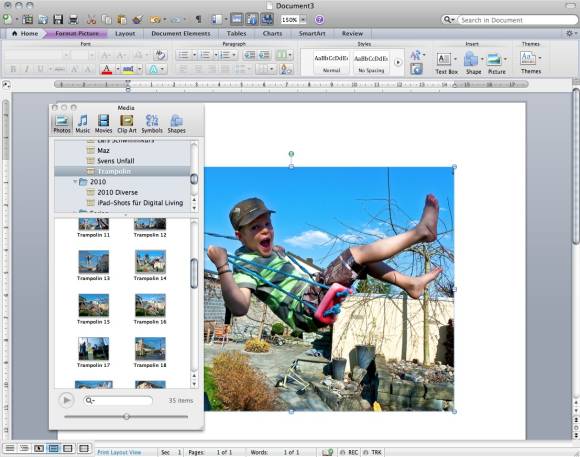Screen dimensions: 580x457
Task: Open the Tables ribbon tab
Action: click(236, 34)
